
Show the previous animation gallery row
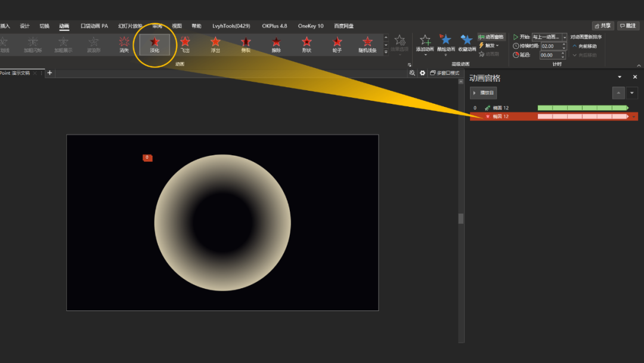click(x=386, y=38)
